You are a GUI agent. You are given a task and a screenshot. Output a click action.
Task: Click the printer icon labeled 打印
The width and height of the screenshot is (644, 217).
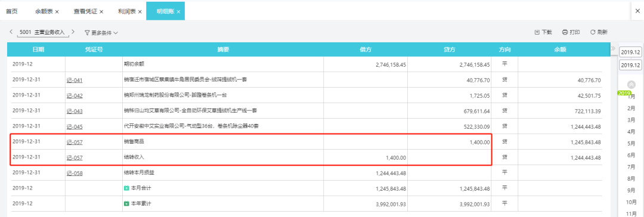click(565, 32)
